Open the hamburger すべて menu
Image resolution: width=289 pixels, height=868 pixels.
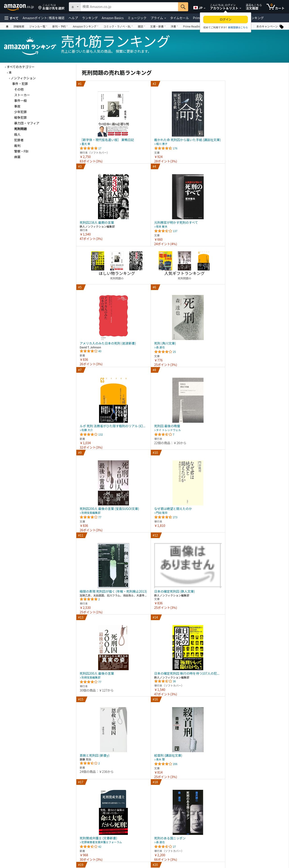(11, 18)
